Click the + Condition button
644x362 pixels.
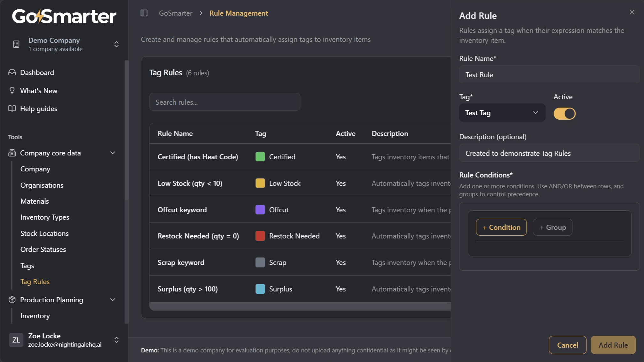pos(501,227)
